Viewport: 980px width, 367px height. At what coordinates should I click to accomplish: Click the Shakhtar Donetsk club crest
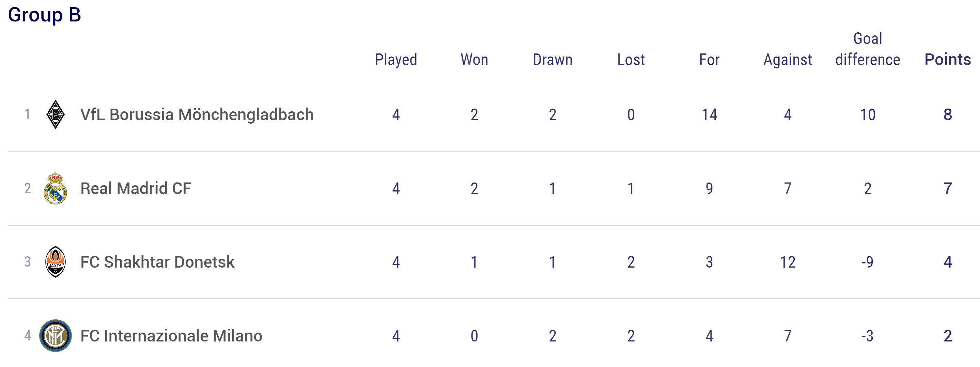pyautogui.click(x=56, y=262)
